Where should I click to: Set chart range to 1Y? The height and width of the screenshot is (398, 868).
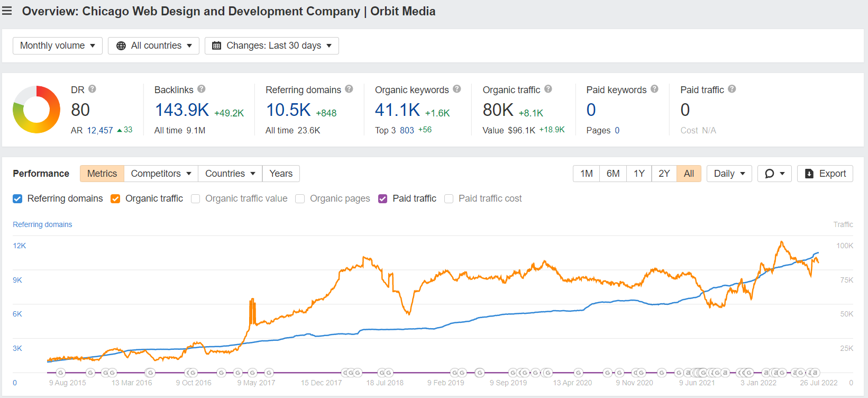click(x=639, y=174)
